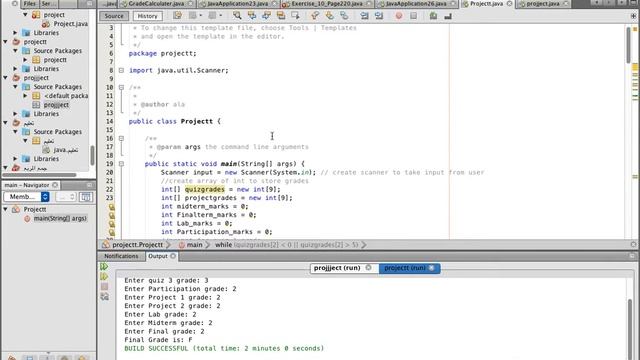Image resolution: width=640 pixels, height=360 pixels.
Task: Toggle Rectangular Selection icon in editor toolbar
Action: pyautogui.click(x=295, y=16)
